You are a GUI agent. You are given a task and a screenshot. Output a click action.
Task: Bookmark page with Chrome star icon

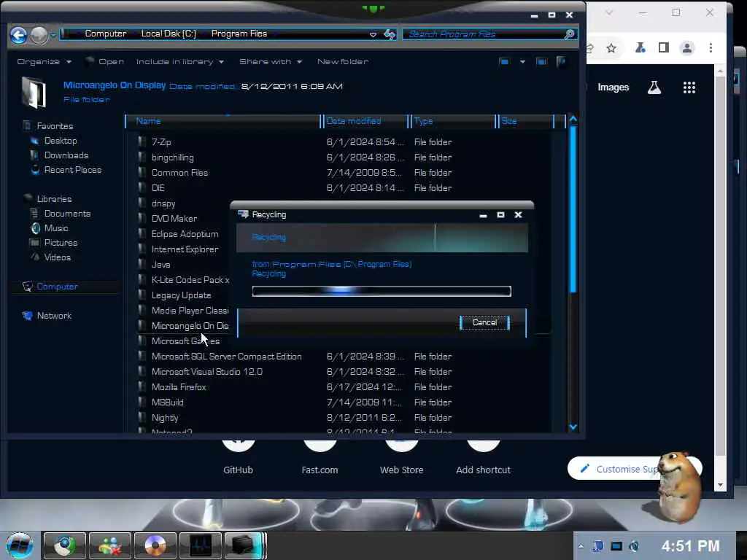611,47
